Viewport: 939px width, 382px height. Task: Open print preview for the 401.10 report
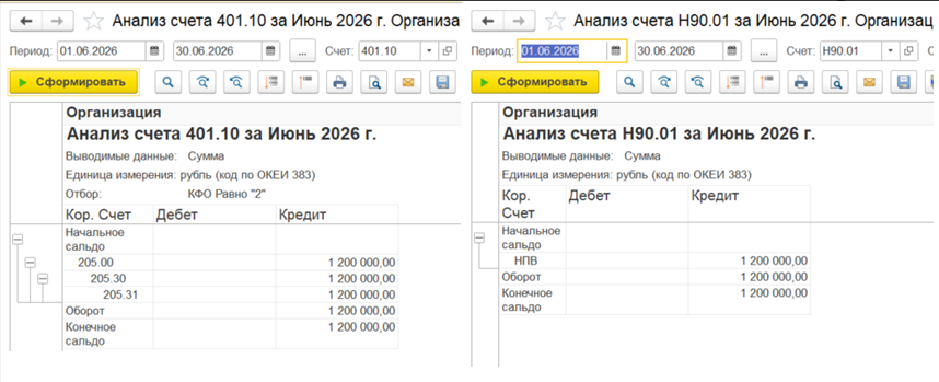point(374,83)
